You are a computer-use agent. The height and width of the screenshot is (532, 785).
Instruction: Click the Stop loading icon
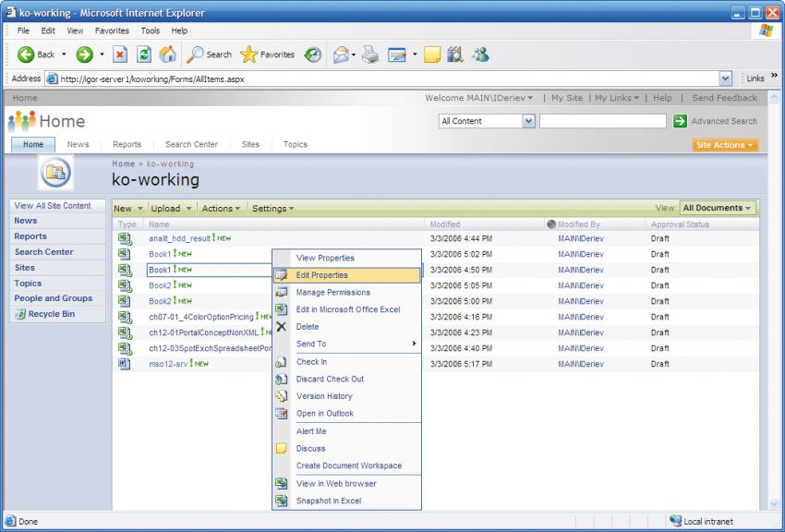(120, 54)
